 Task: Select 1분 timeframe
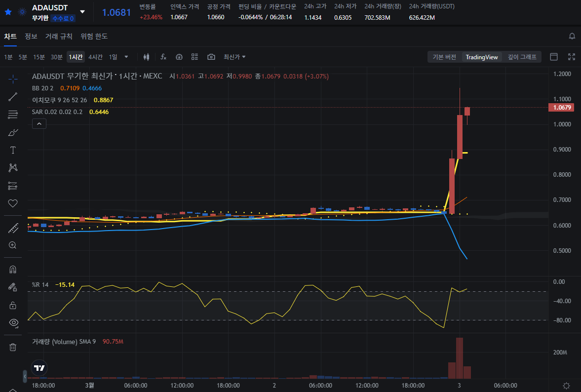point(8,57)
